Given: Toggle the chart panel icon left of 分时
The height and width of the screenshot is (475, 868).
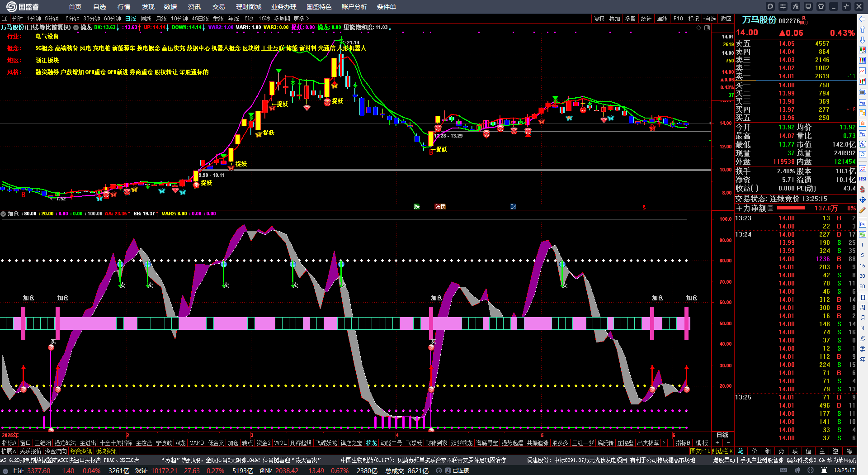Looking at the screenshot, I should [5, 19].
